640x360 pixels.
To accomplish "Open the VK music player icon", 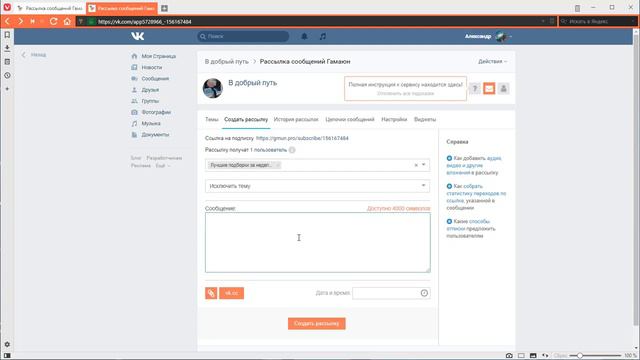I will [x=323, y=36].
